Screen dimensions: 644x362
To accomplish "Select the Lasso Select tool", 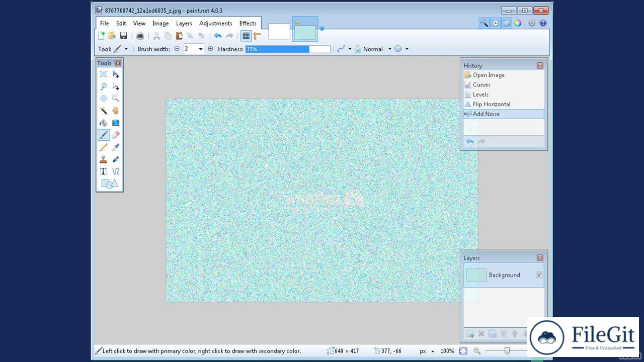I will pos(103,86).
